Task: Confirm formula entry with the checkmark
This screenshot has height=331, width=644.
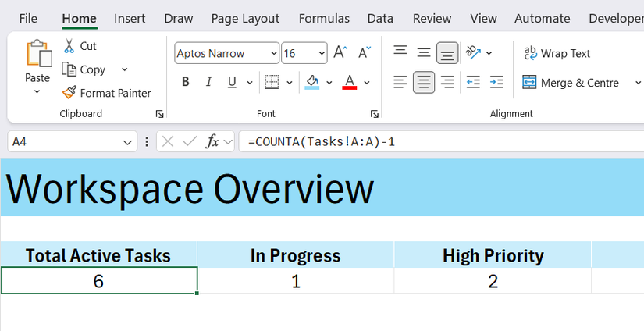Action: click(x=190, y=141)
